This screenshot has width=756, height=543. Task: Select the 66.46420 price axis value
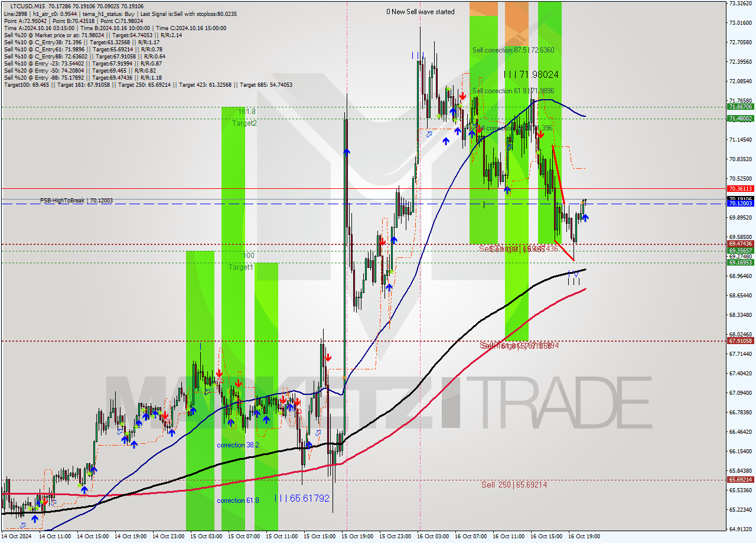point(740,432)
